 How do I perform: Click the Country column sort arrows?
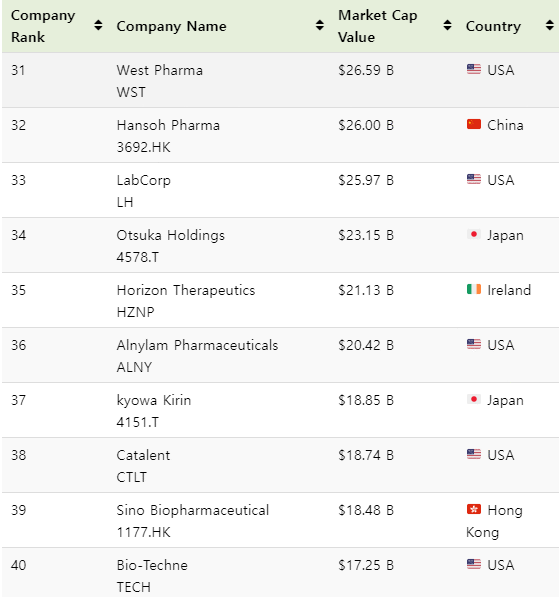pyautogui.click(x=549, y=26)
